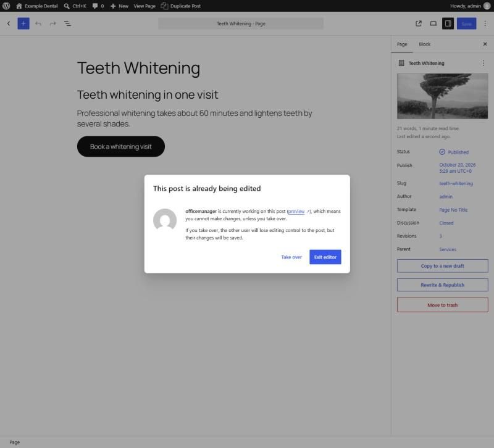Click the Save button
Viewport: 494px width, 448px height.
466,23
